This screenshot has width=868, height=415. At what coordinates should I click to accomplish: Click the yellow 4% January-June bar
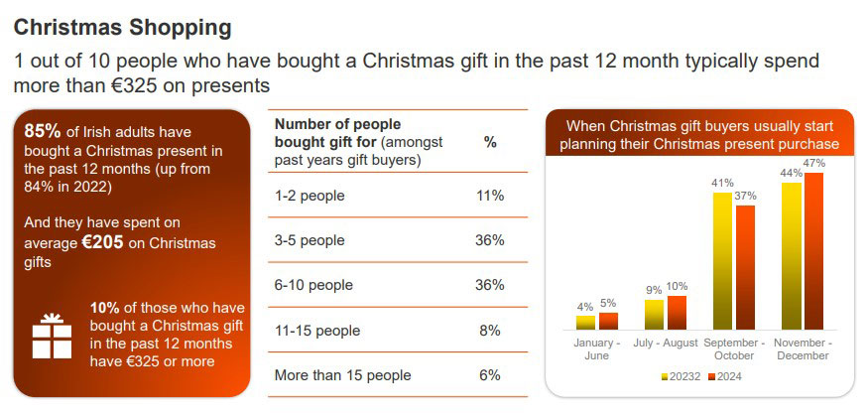pos(585,322)
